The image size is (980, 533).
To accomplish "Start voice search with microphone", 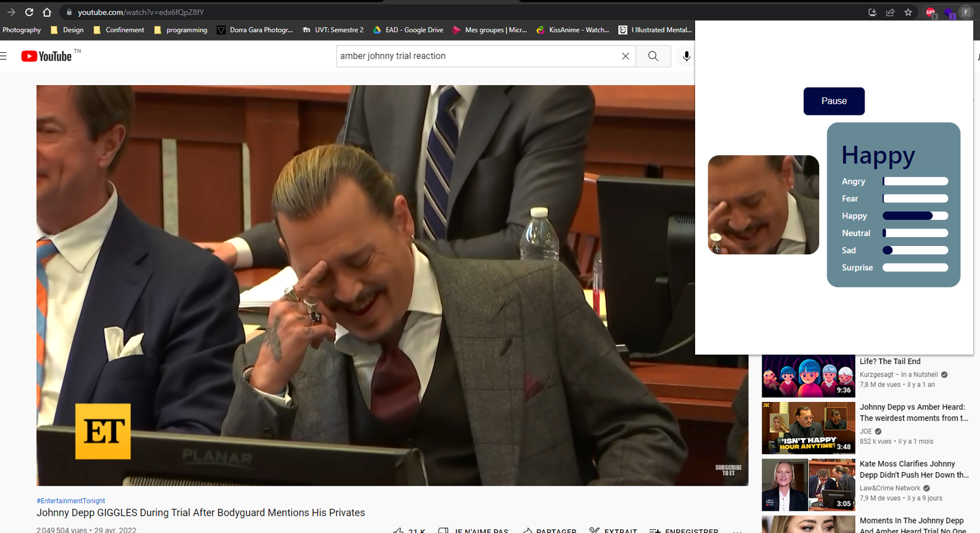I will tap(686, 56).
